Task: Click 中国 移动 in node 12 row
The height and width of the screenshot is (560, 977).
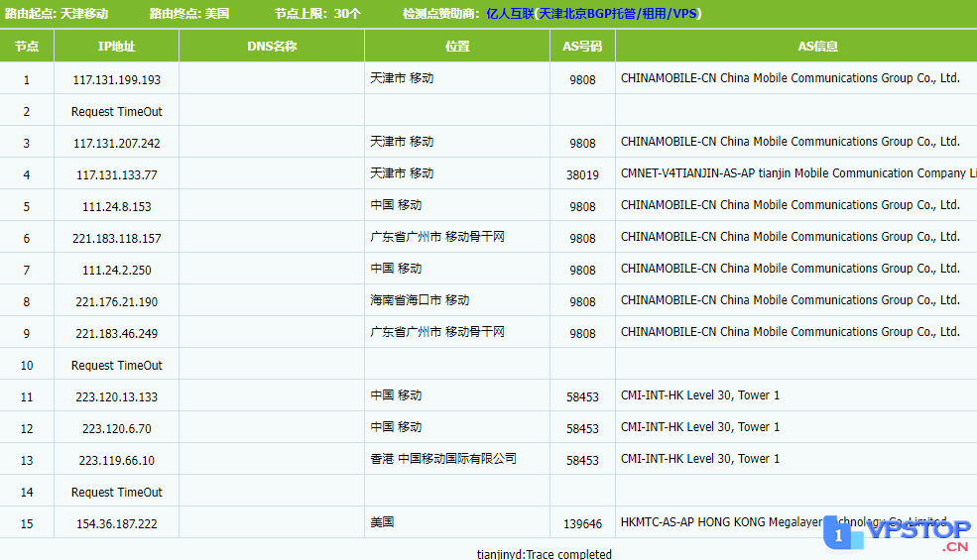Action: click(x=396, y=427)
